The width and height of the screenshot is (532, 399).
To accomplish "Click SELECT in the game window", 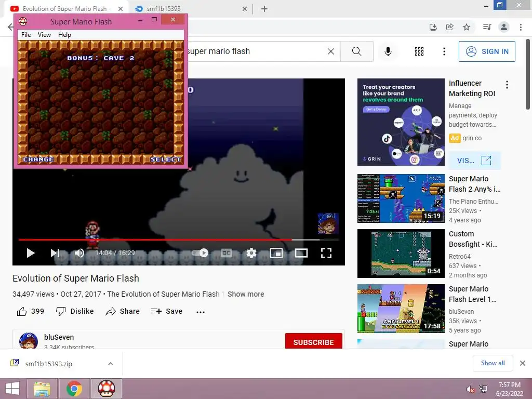I will pyautogui.click(x=166, y=159).
